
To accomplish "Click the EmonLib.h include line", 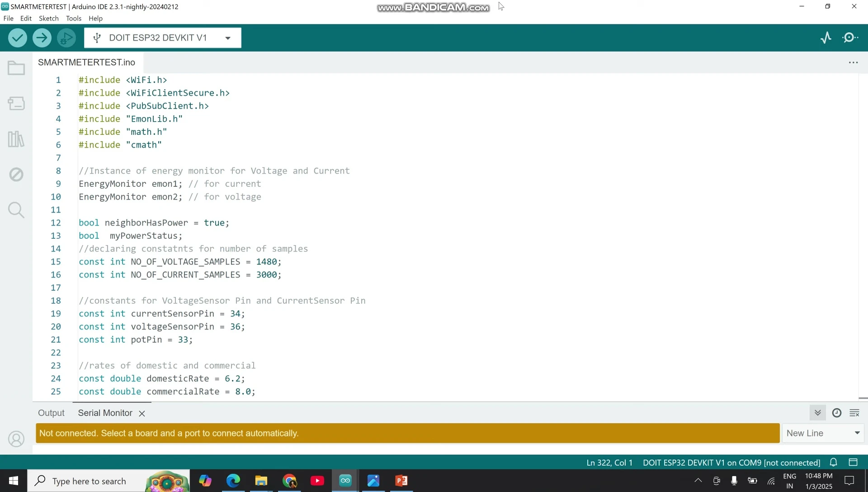I will point(131,119).
